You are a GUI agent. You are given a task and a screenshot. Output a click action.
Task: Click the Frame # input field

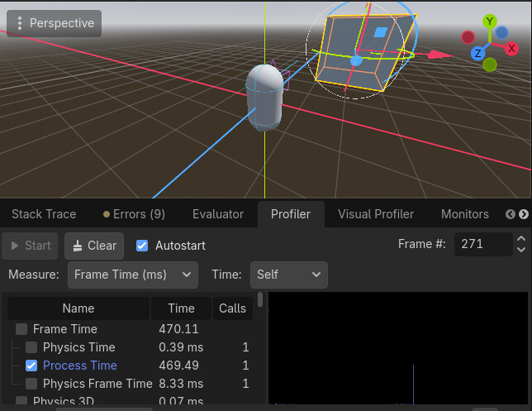click(483, 244)
